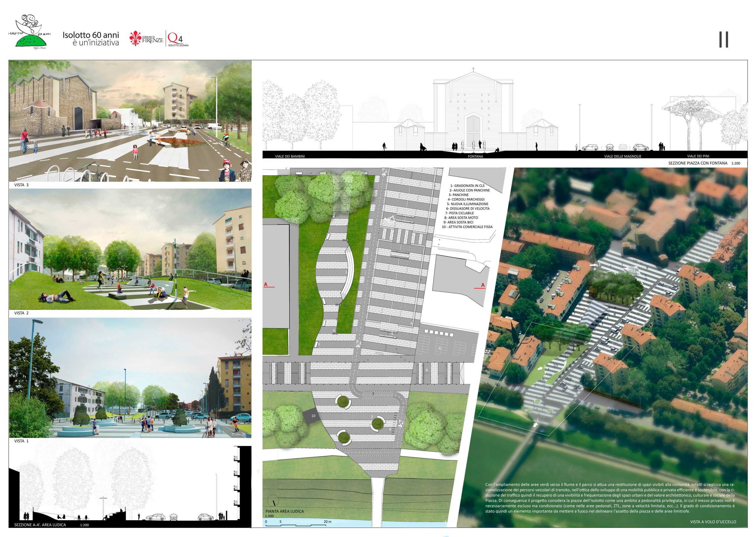
Task: Open the Vista 3 church square rendering
Action: point(130,121)
